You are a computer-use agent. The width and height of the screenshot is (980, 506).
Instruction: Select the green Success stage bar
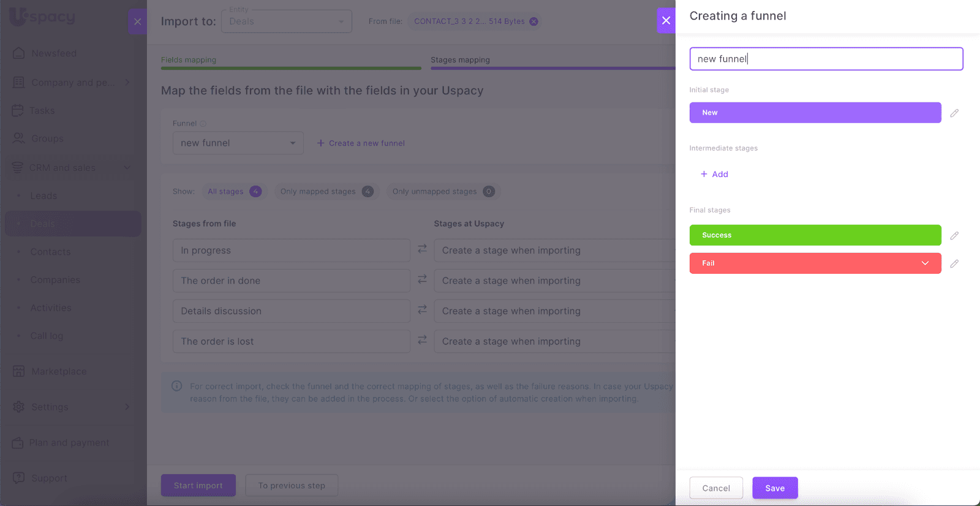815,235
